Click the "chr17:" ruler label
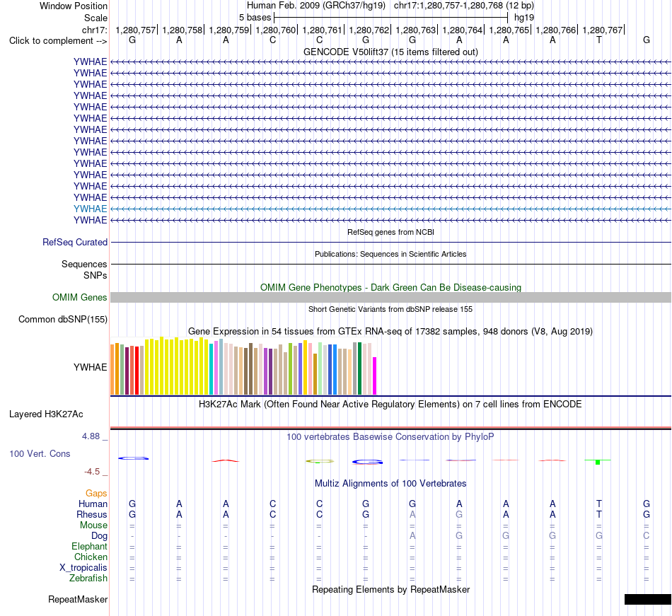The image size is (672, 616). click(95, 30)
